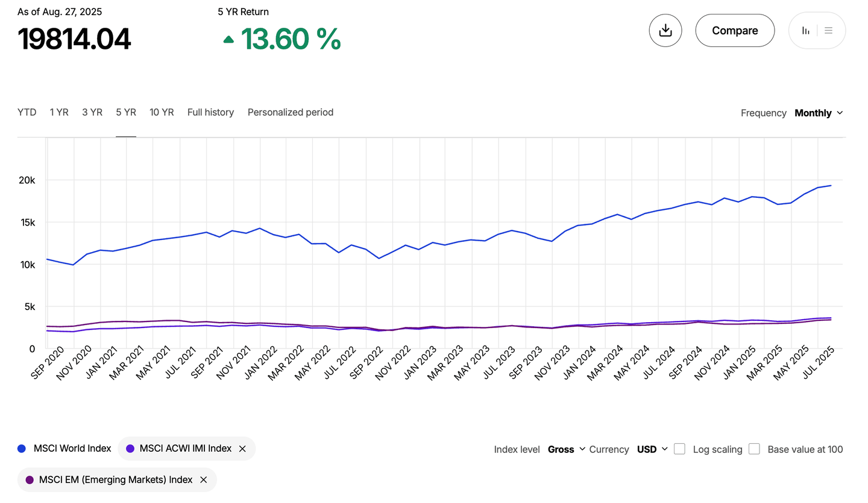Choose the Full history period tab
868x503 pixels.
(210, 112)
